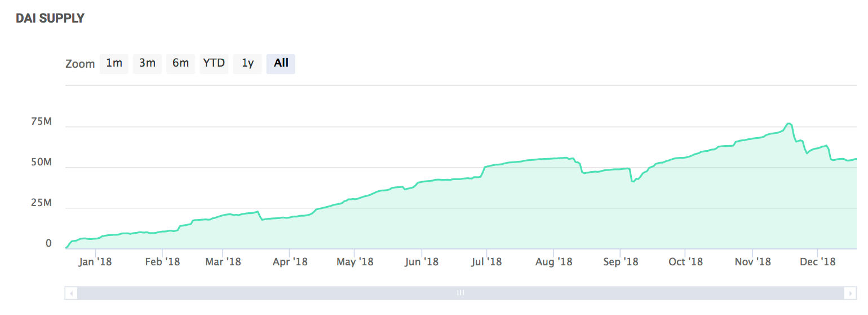The image size is (868, 315).
Task: Click the Oct '18 axis label
Action: click(685, 262)
